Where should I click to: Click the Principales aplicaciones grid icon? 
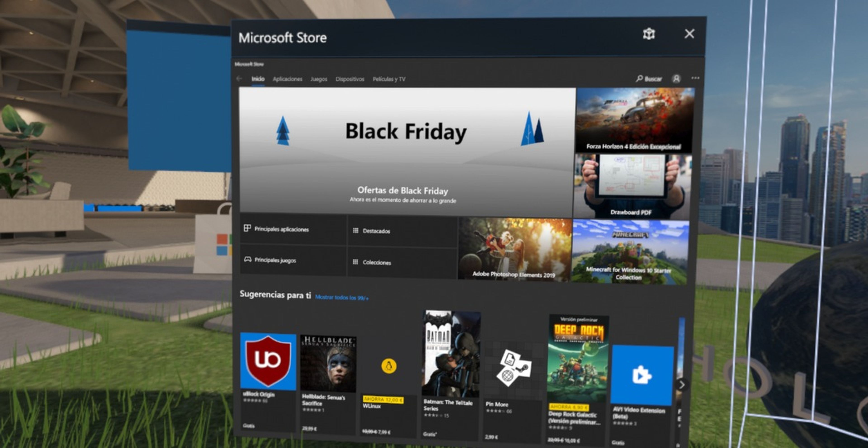tap(247, 228)
